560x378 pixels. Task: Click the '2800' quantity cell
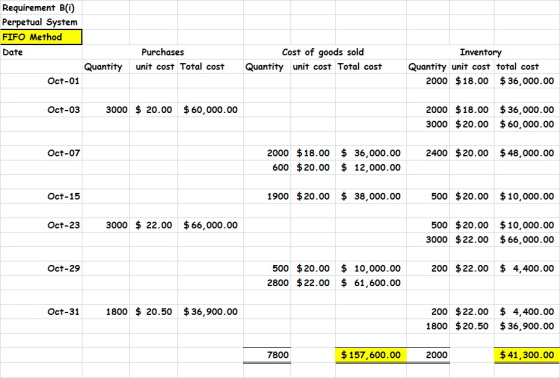267,283
